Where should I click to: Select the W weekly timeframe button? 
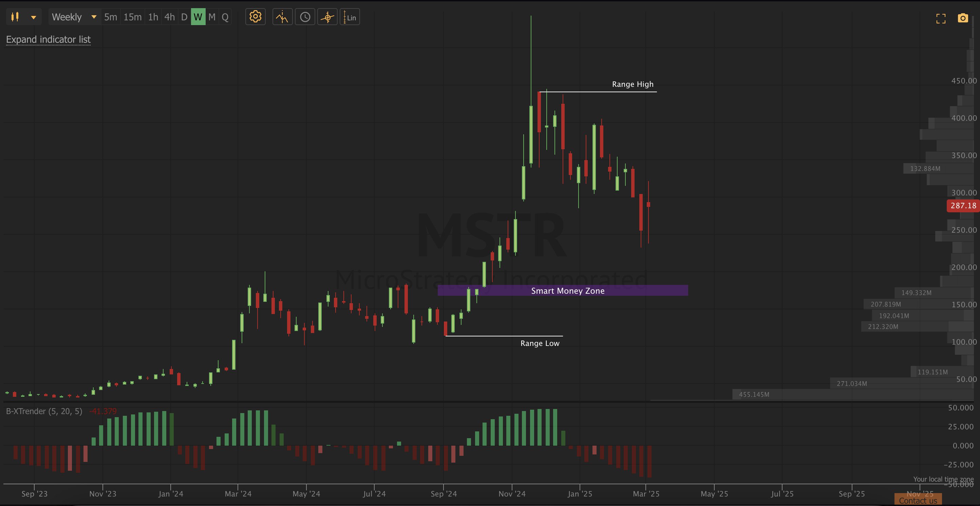[x=198, y=17]
